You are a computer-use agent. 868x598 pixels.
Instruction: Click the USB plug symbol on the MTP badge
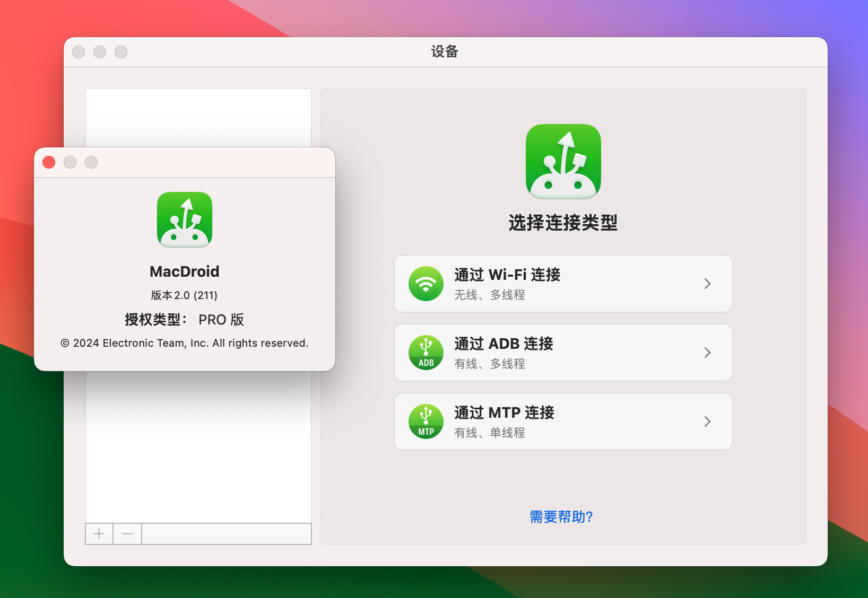tap(426, 416)
